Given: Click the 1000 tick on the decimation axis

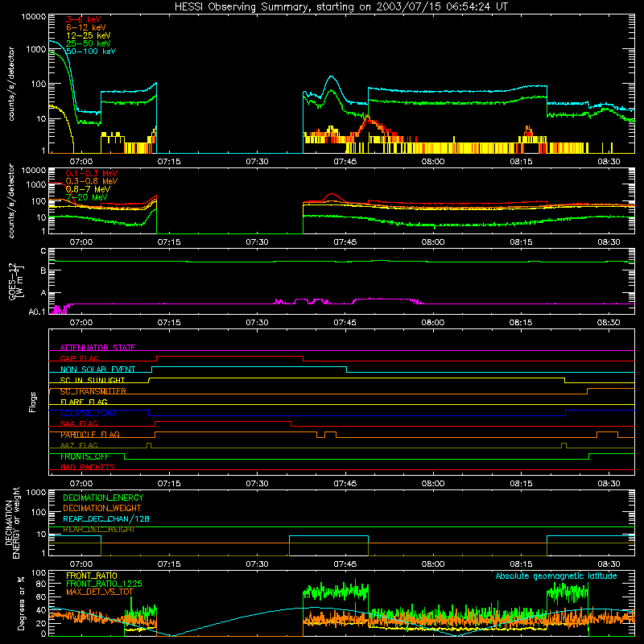Looking at the screenshot, I should [x=36, y=492].
